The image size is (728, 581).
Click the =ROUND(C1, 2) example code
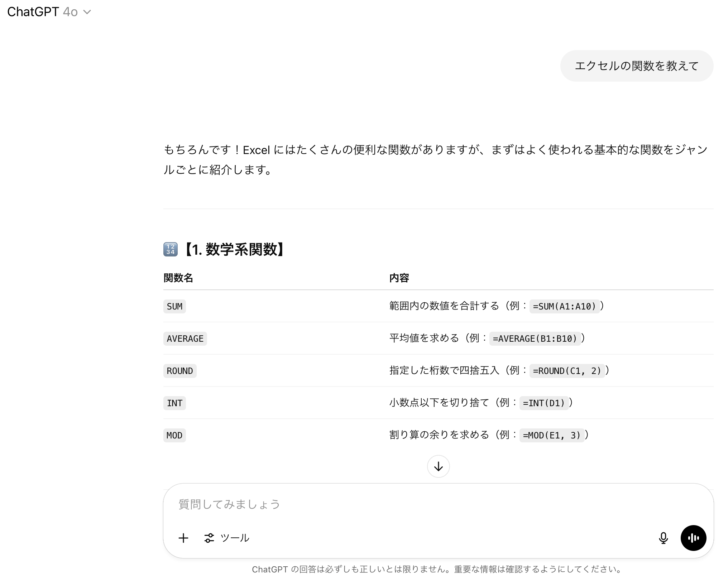(567, 371)
